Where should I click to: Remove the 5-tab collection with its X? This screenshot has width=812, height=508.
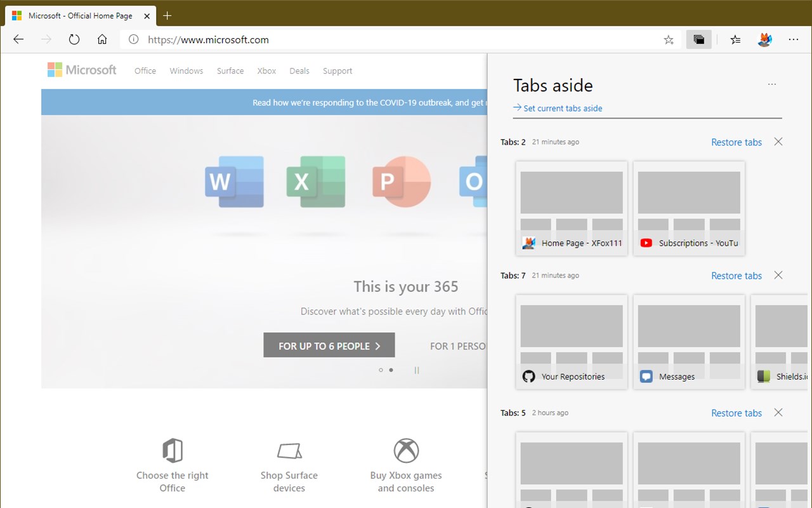[x=778, y=412]
